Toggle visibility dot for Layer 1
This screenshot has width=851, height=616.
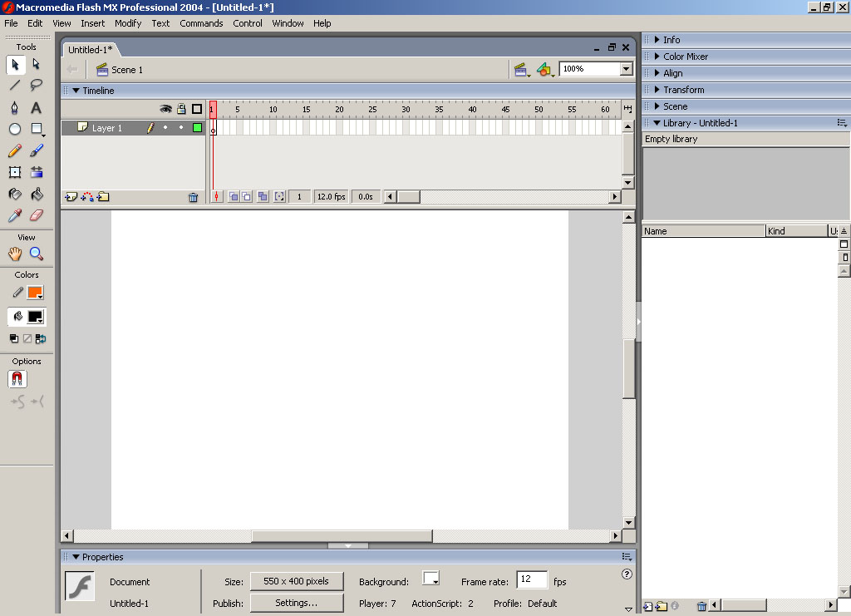click(x=165, y=128)
